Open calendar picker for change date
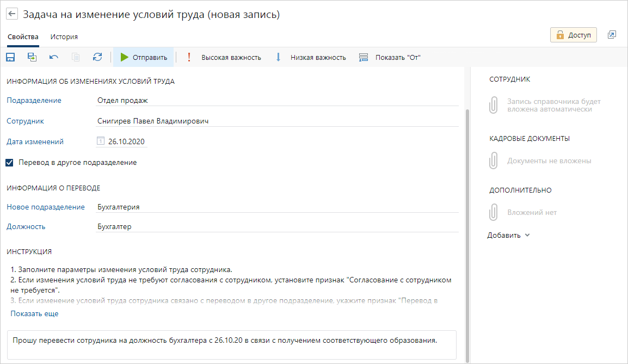The height and width of the screenshot is (364, 628). (101, 141)
